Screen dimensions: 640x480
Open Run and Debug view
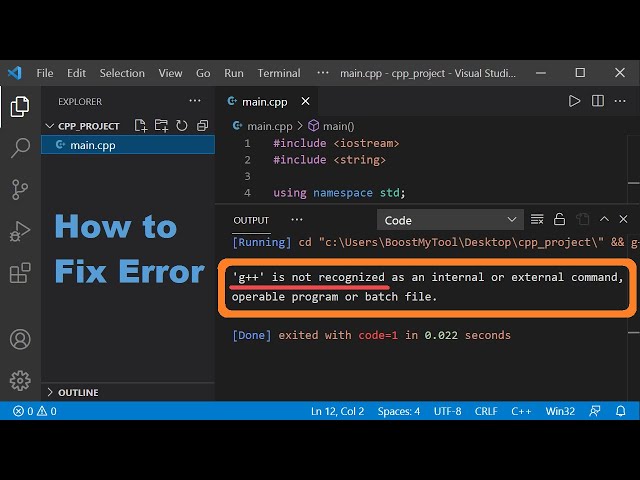[20, 231]
